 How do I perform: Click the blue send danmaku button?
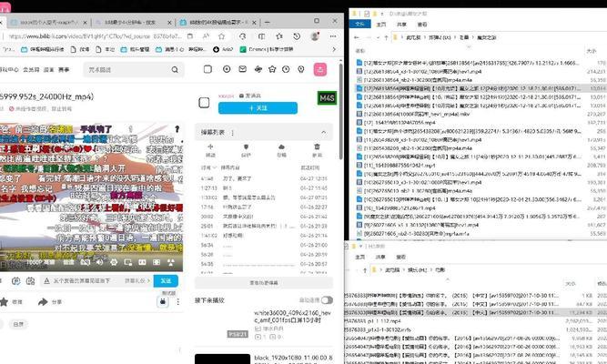point(166,281)
